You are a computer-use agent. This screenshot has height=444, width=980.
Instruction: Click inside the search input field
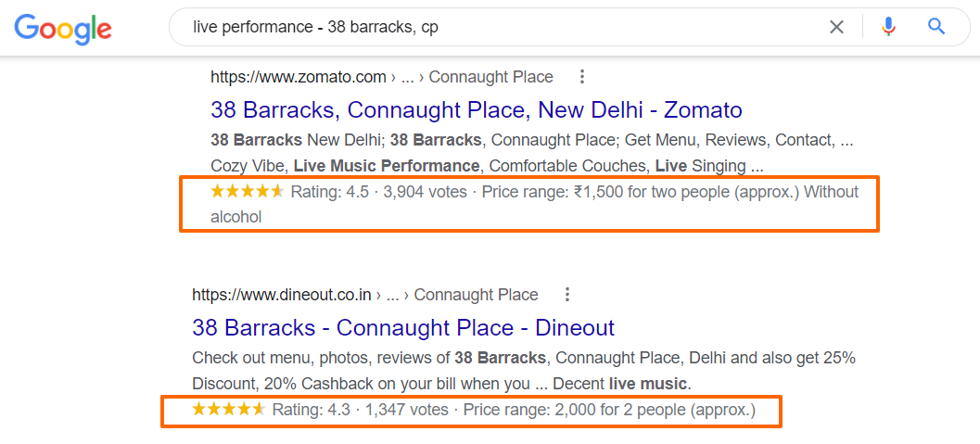[500, 27]
